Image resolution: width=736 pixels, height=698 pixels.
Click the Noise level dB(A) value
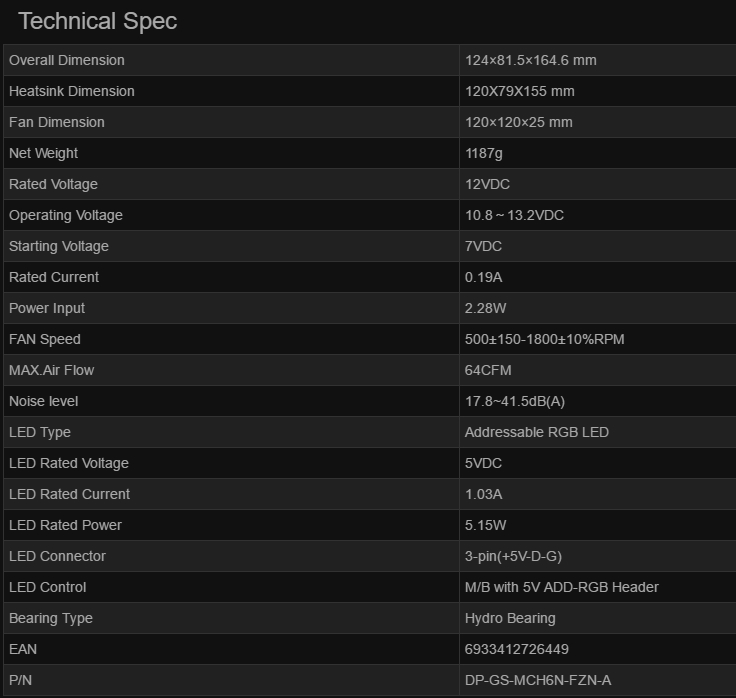point(515,401)
